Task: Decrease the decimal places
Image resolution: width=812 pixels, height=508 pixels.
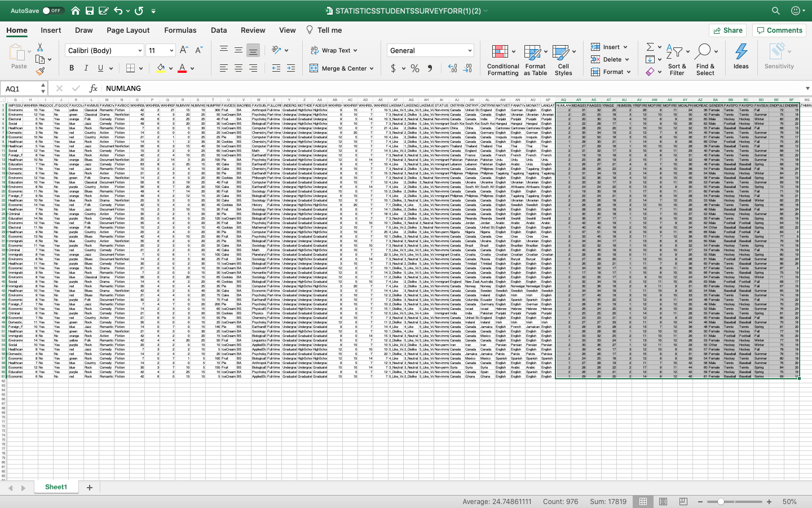Action: pos(467,68)
